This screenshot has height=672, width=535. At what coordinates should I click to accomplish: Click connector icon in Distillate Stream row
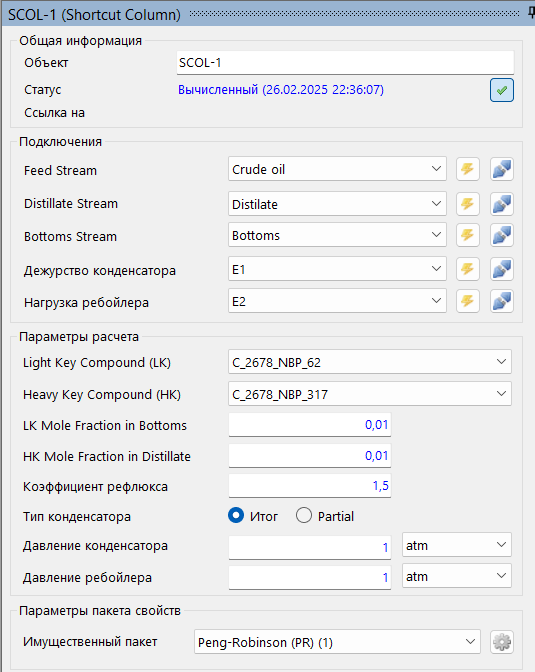pyautogui.click(x=502, y=204)
